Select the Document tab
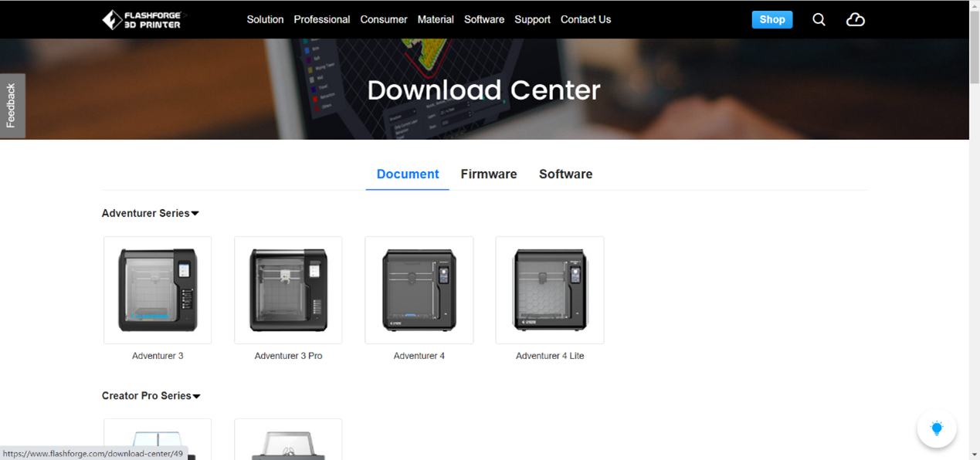The image size is (980, 460). pyautogui.click(x=408, y=174)
